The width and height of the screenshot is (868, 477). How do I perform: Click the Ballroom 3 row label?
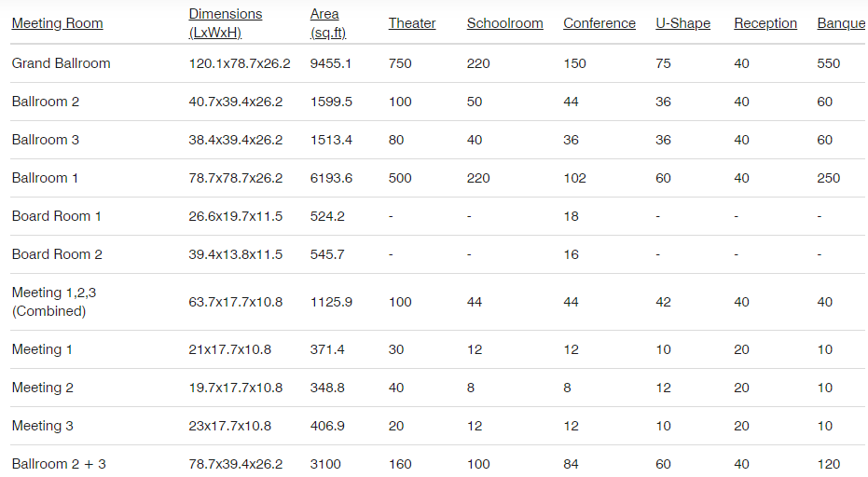(46, 140)
